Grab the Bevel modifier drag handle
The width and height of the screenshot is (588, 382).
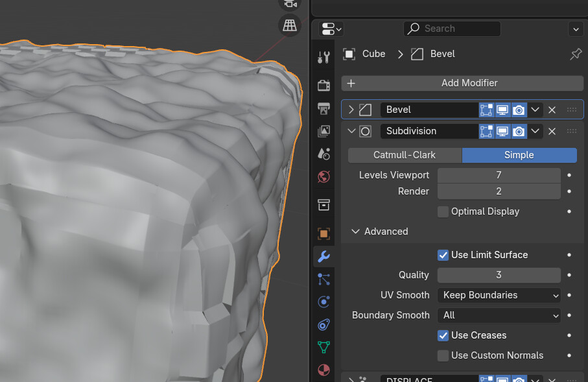(x=572, y=110)
